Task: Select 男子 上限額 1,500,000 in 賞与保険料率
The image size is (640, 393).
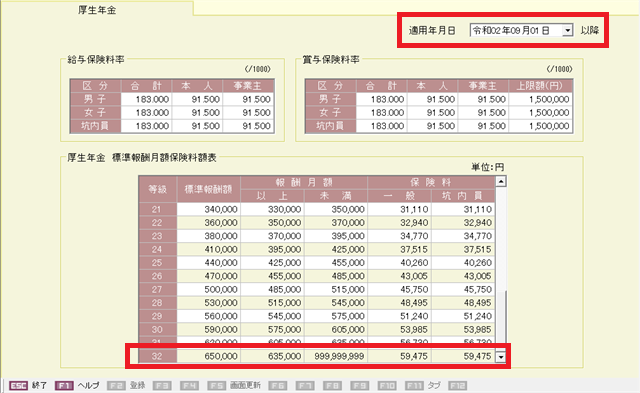Action: (541, 99)
